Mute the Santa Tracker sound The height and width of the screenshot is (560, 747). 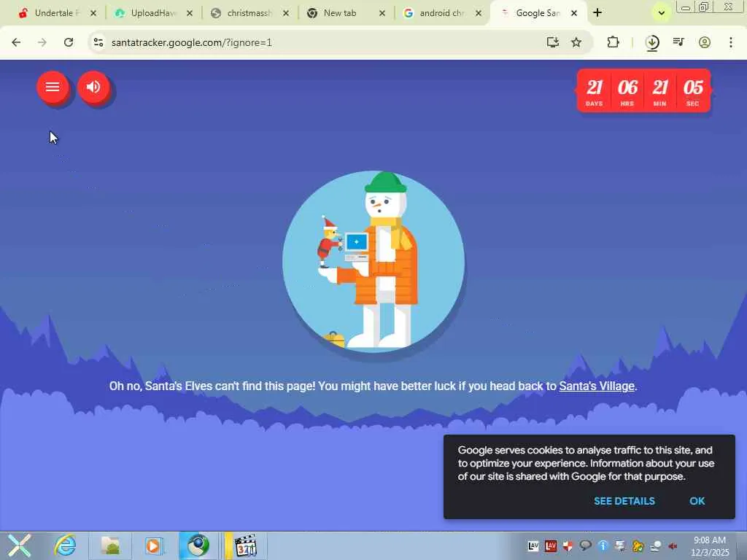click(93, 87)
